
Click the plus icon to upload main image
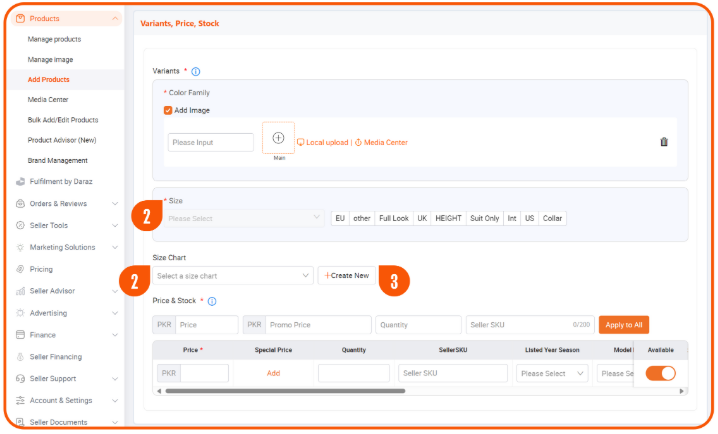(x=278, y=138)
